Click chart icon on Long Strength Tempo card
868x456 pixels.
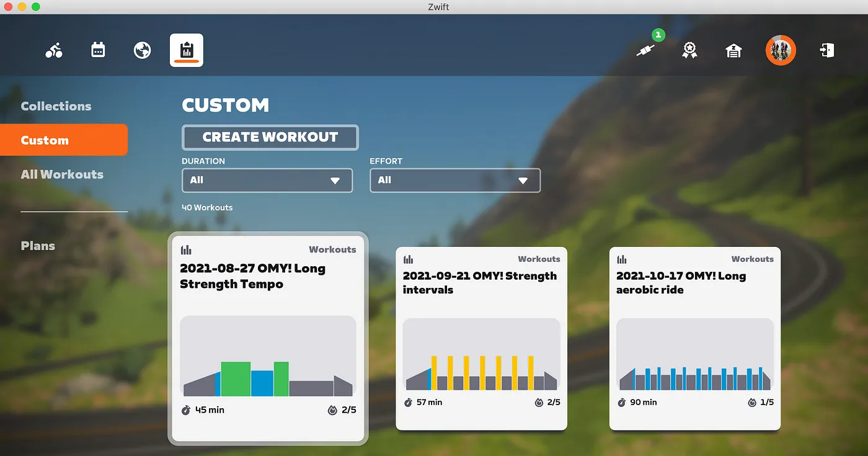[x=186, y=250]
